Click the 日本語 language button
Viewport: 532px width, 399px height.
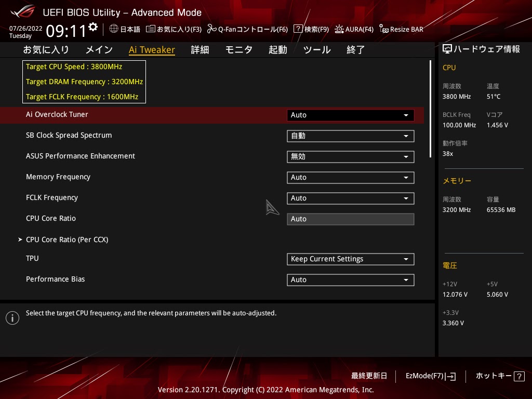pyautogui.click(x=125, y=29)
